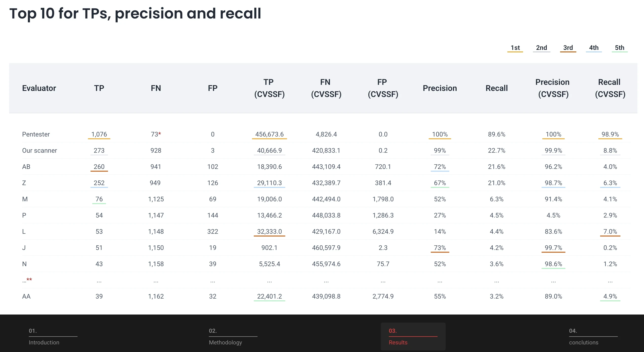Click Our scanner recall value 22.7%

coord(496,150)
